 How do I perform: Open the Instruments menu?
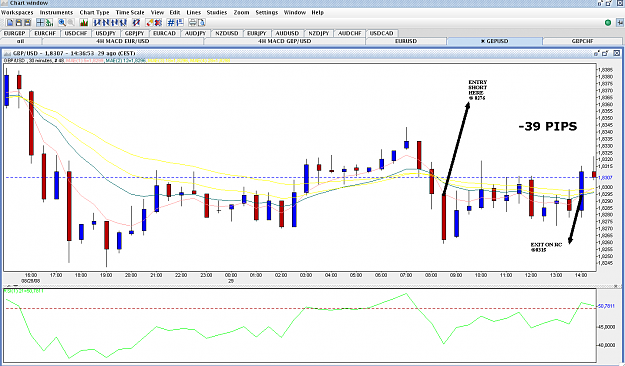coord(56,12)
